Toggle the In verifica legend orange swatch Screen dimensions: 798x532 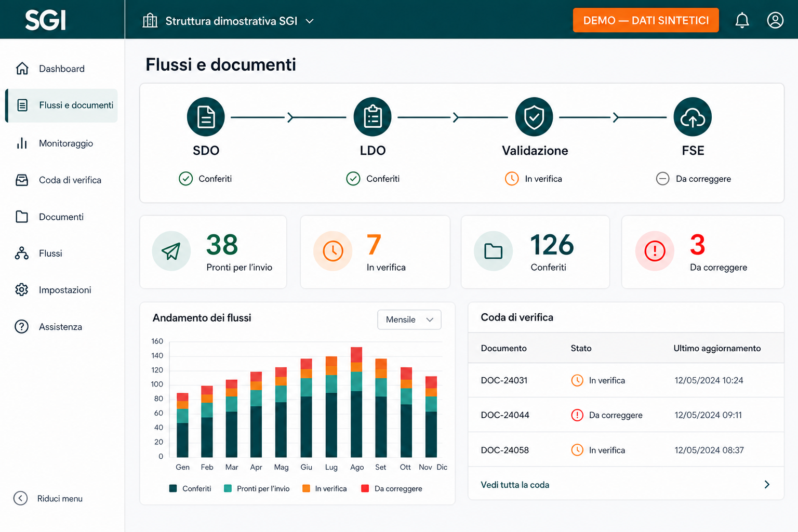point(306,488)
